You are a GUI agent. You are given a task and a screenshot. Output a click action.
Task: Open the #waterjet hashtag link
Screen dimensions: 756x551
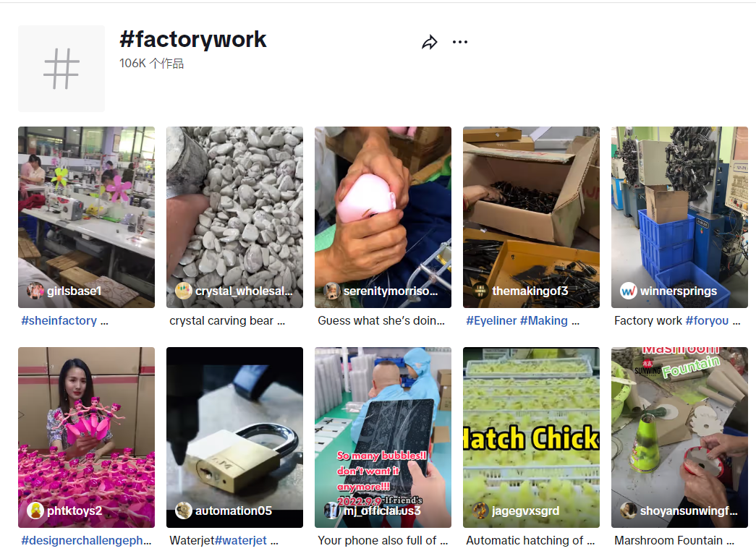240,540
